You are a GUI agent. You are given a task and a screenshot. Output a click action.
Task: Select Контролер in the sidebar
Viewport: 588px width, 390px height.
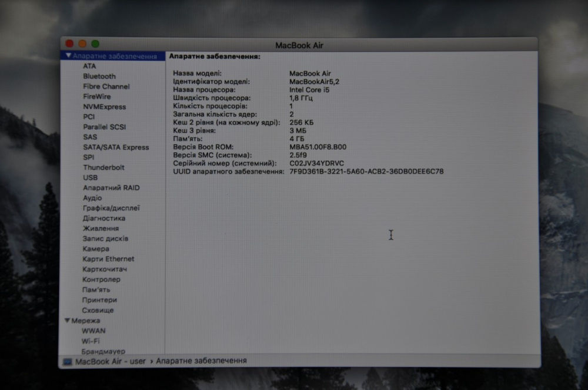[x=101, y=279]
